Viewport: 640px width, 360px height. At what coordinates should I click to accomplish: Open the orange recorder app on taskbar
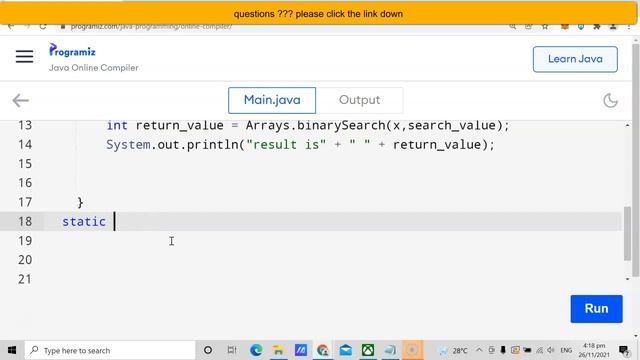click(x=412, y=350)
